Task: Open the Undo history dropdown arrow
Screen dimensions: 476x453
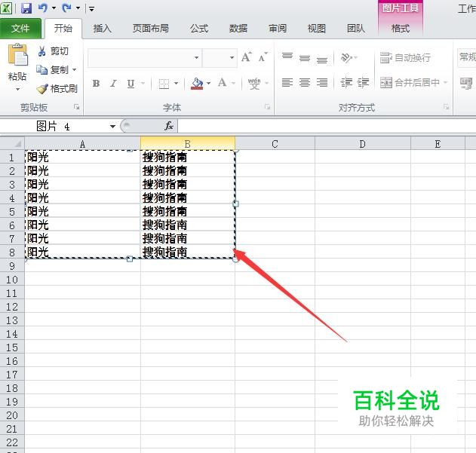Action: 54,8
